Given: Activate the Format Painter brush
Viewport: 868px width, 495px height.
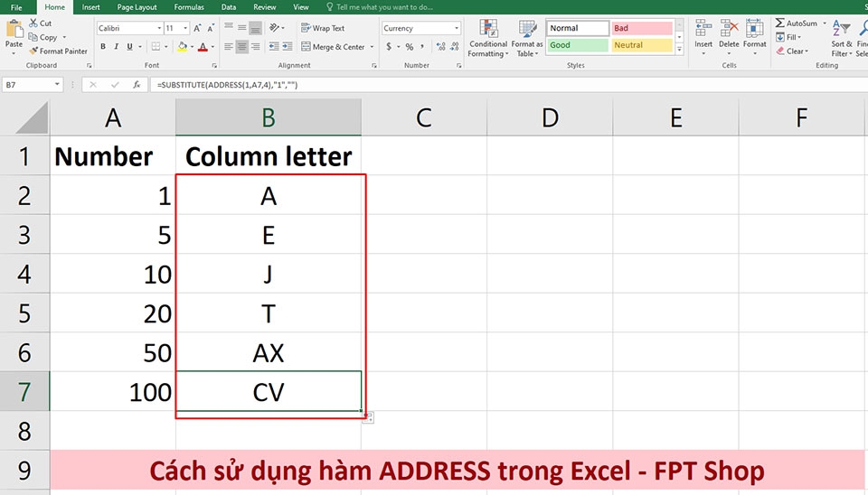Looking at the screenshot, I should 59,51.
